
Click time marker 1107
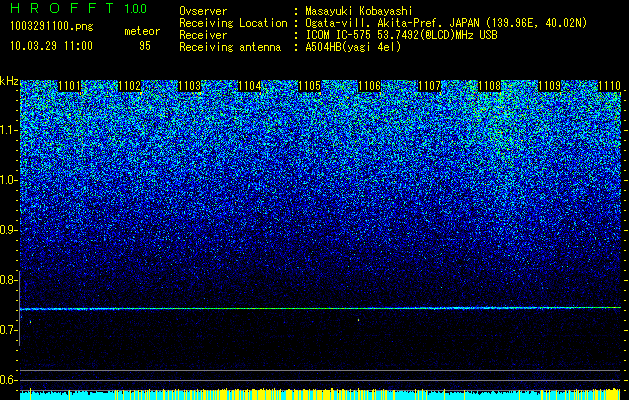[x=429, y=86]
